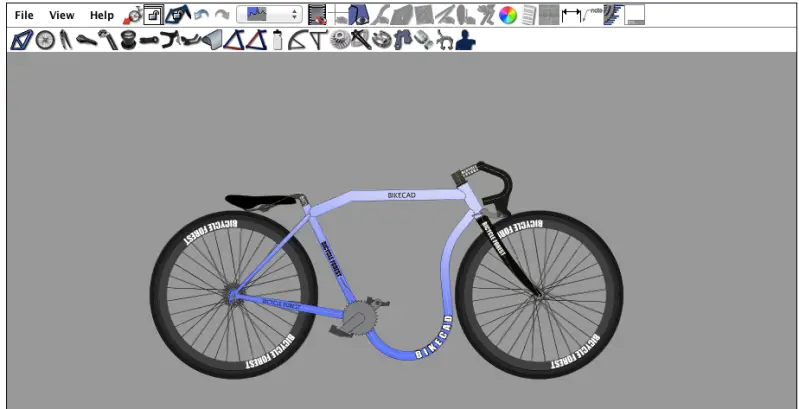Screen dimensions: 799x409
Task: Open the seatpost settings icon
Action: click(x=108, y=40)
